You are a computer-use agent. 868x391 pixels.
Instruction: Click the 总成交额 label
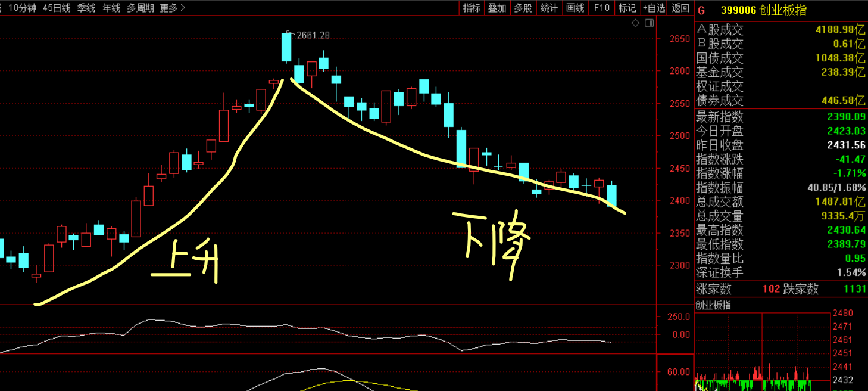pyautogui.click(x=720, y=201)
